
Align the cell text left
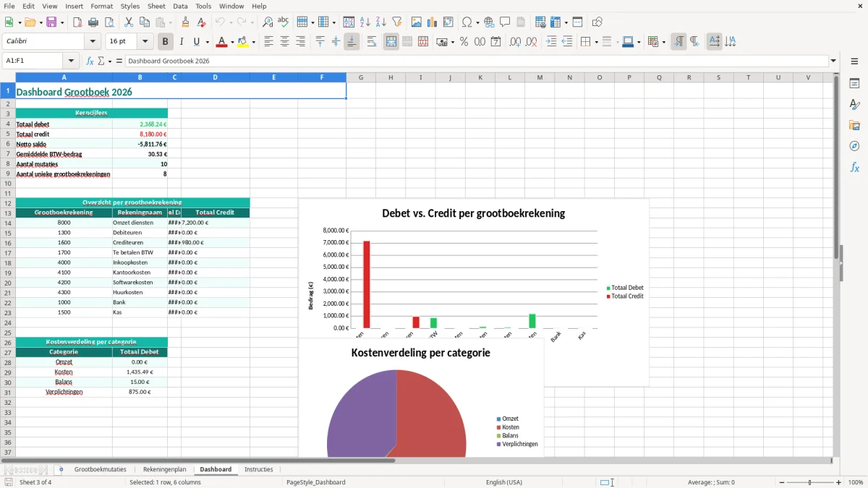click(x=268, y=42)
